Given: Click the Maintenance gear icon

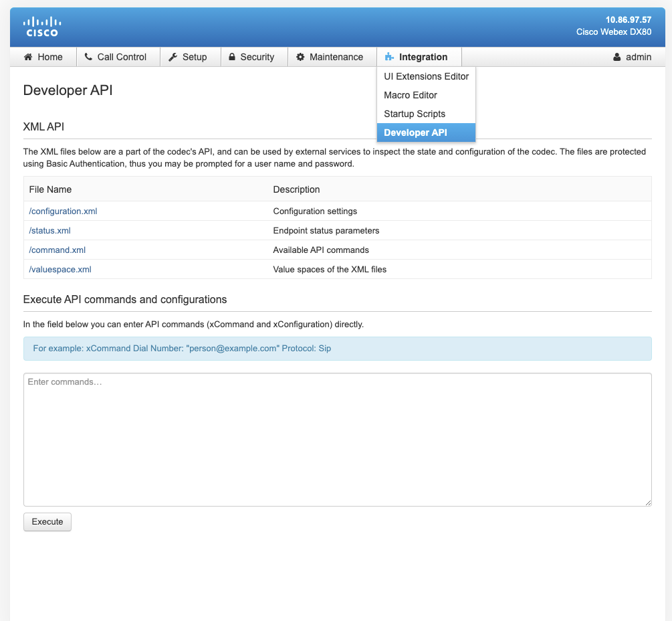Looking at the screenshot, I should pos(300,58).
